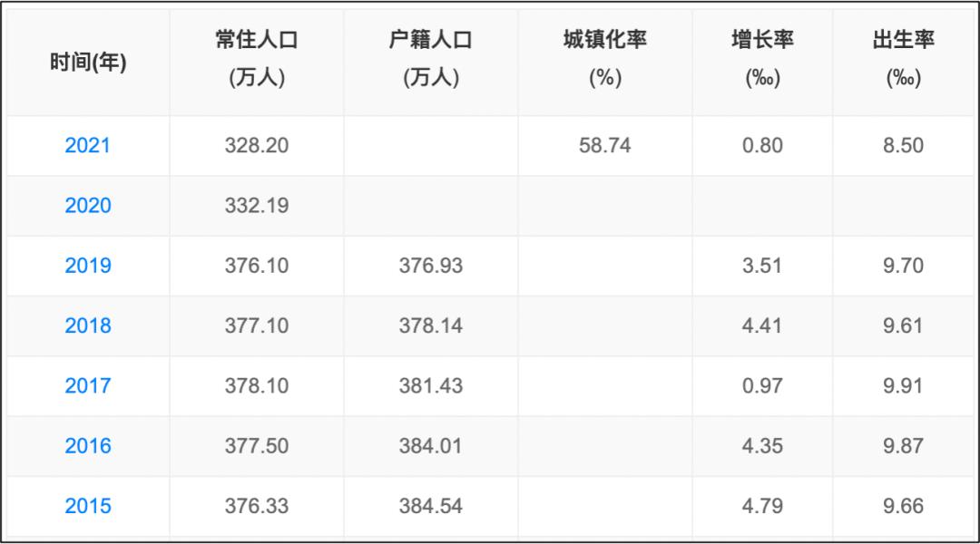Viewport: 980px width, 544px height.
Task: Click the 0.97 growth rate cell
Action: (x=762, y=385)
